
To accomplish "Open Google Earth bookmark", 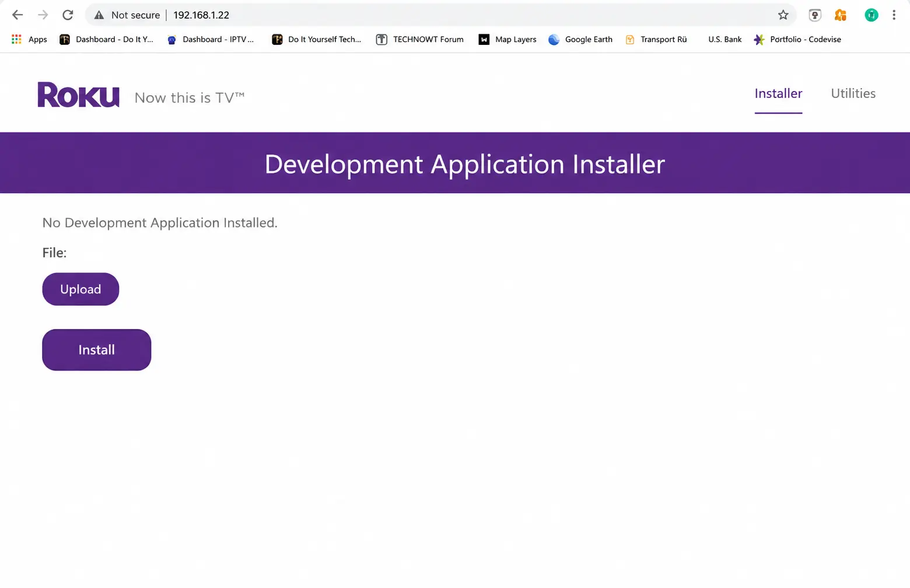I will pos(580,39).
